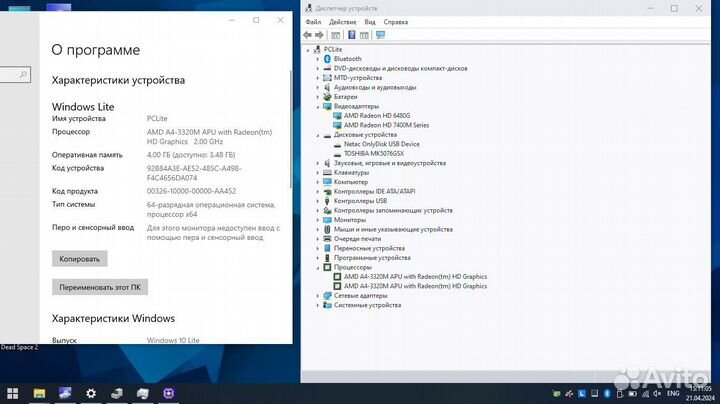Click the Back arrow in Device Manager toolbar
The height and width of the screenshot is (404, 720).
[x=307, y=35]
